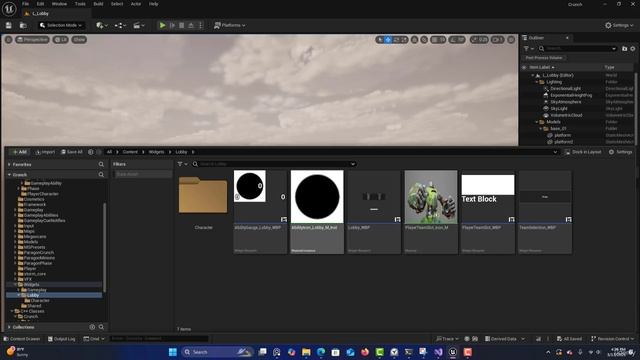
Task: Click the Add button in Content Browser
Action: (19, 152)
